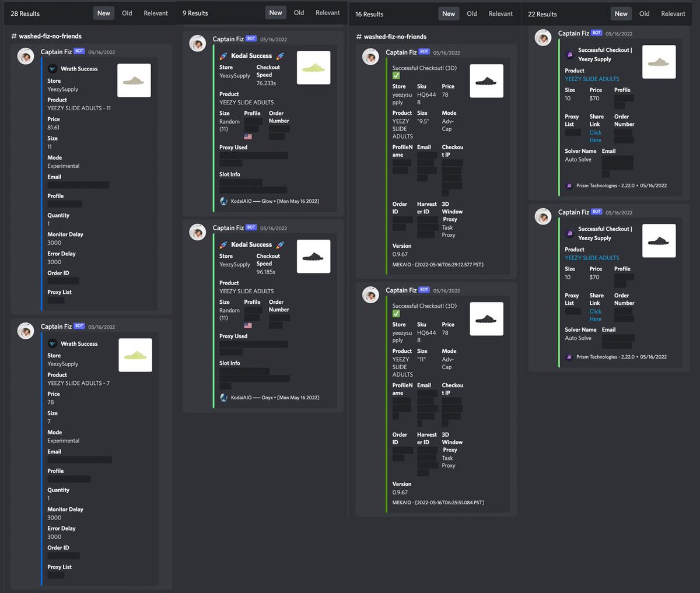700x593 pixels.
Task: Open the green slide thumbnail in the Wrath size 7 embed
Action: coord(135,355)
